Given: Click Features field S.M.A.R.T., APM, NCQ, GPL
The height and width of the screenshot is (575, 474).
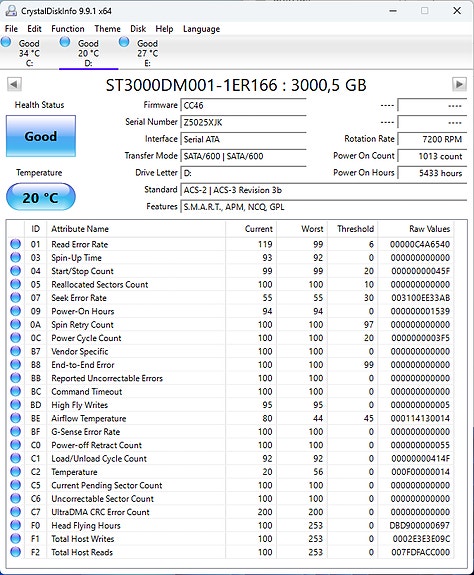Looking at the screenshot, I should point(323,207).
